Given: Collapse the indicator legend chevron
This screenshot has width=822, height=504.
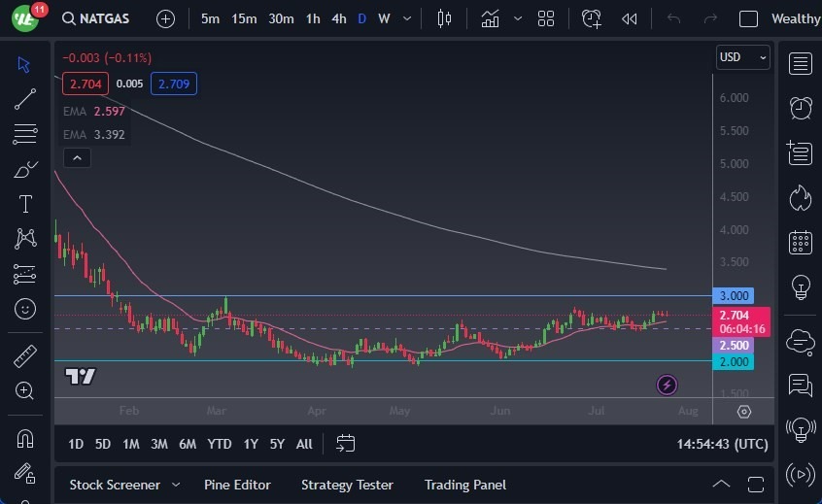Looking at the screenshot, I should pos(77,157).
